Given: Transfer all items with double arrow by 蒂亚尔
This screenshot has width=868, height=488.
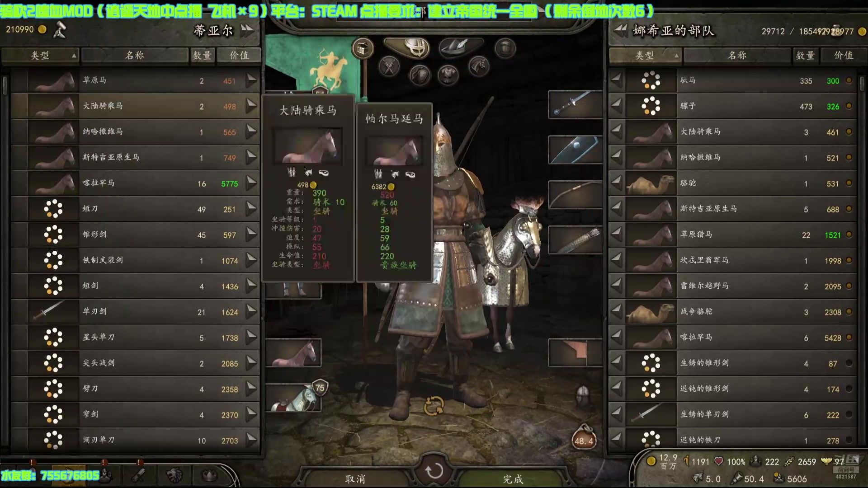Looking at the screenshot, I should [x=247, y=31].
